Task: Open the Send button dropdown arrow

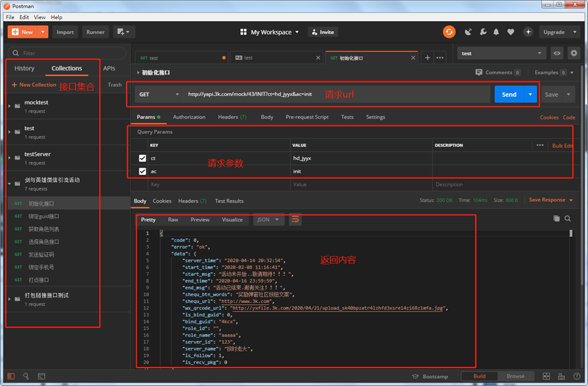Action: point(530,94)
